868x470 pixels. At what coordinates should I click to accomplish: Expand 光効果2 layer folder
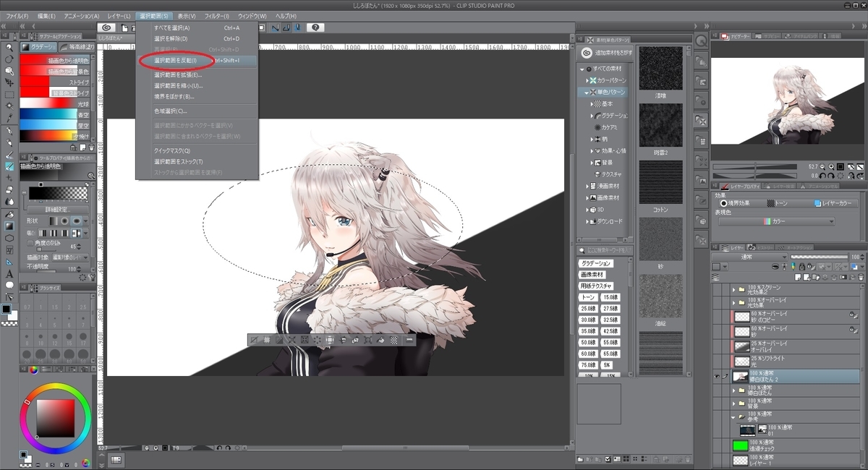733,289
